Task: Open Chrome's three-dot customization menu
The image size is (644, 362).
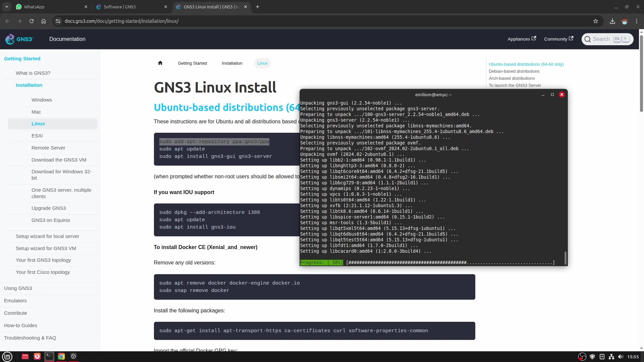Action: tap(637, 21)
